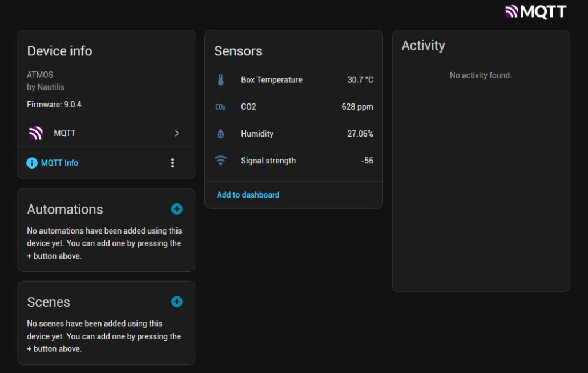Click the Humidity water drop icon
Image resolution: width=588 pixels, height=373 pixels.
tap(220, 134)
